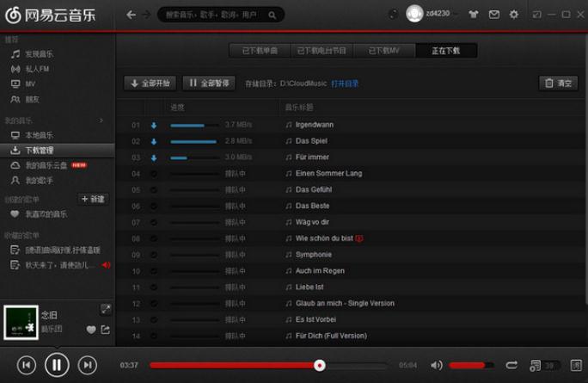
Task: Skip to the next track
Action: [88, 365]
